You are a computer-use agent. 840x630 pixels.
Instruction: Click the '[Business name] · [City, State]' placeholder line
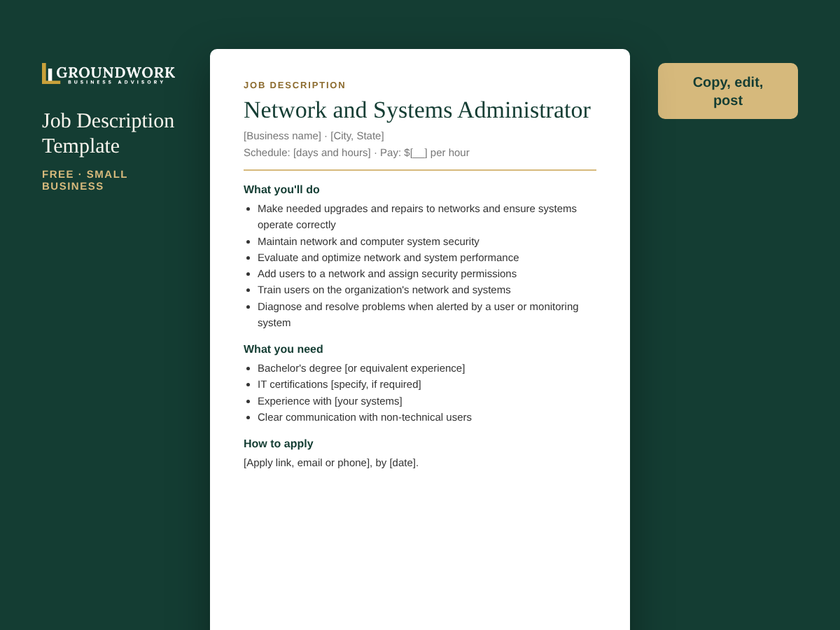(x=314, y=136)
